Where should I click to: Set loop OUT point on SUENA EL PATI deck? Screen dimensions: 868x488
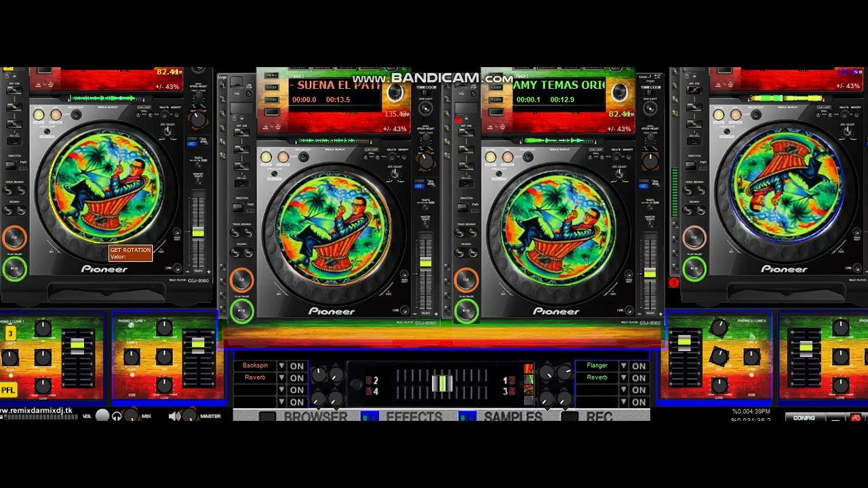[x=283, y=157]
